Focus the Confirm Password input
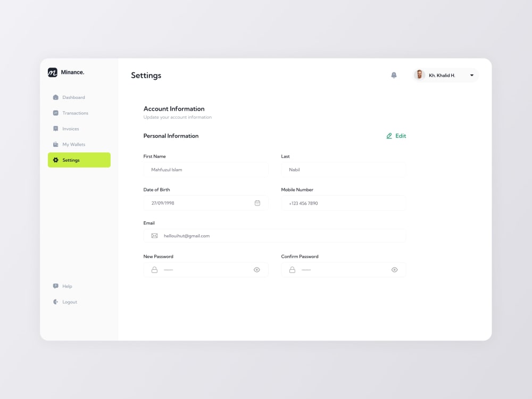This screenshot has height=399, width=532. (x=343, y=270)
